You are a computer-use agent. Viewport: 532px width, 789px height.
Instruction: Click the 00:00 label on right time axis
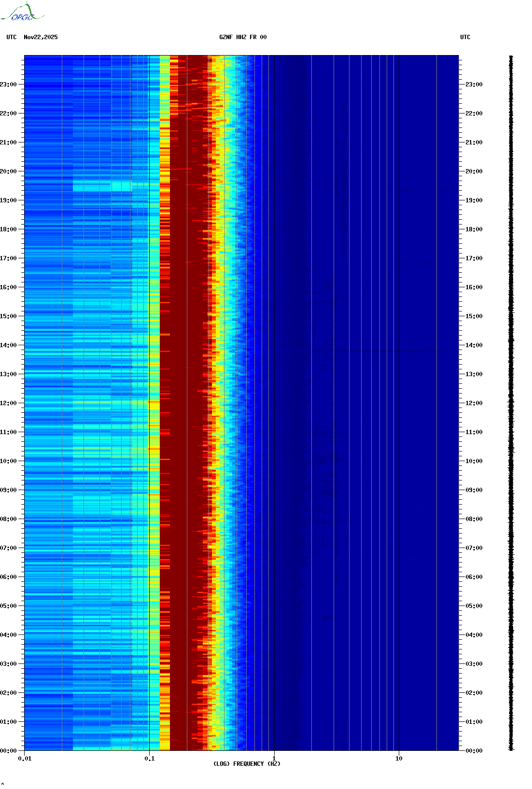coord(474,751)
